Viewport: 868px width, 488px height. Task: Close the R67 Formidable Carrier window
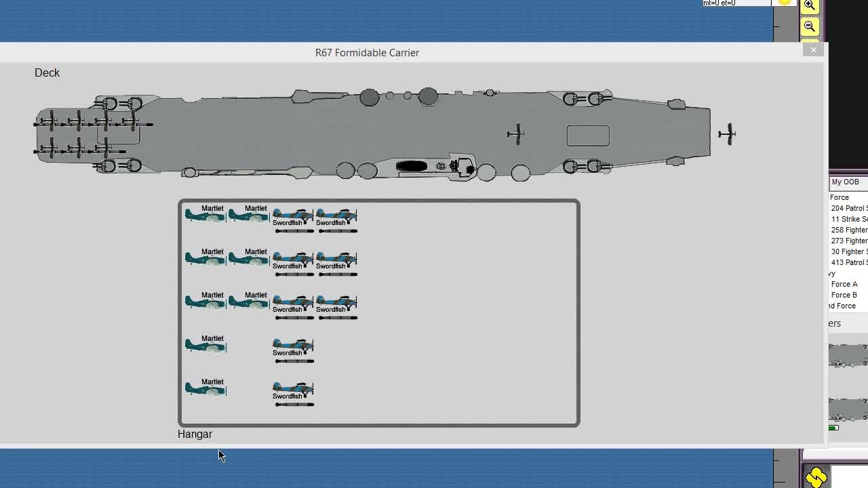tap(814, 49)
